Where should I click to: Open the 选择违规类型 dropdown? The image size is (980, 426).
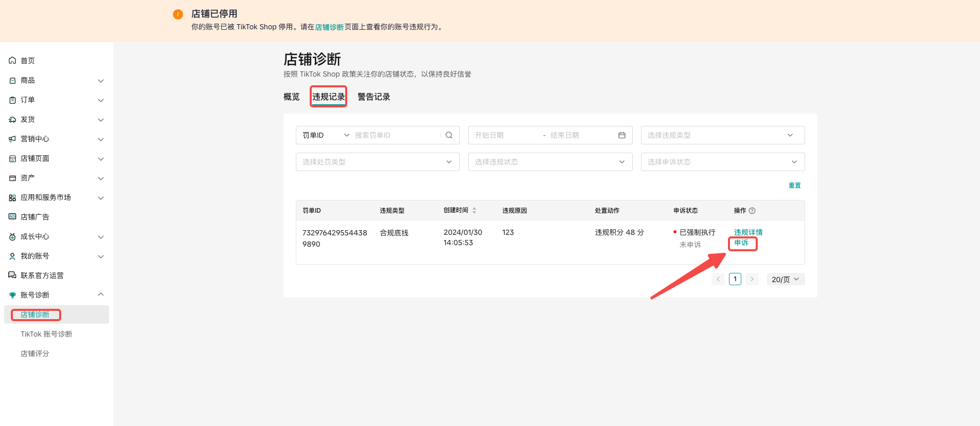tap(722, 135)
